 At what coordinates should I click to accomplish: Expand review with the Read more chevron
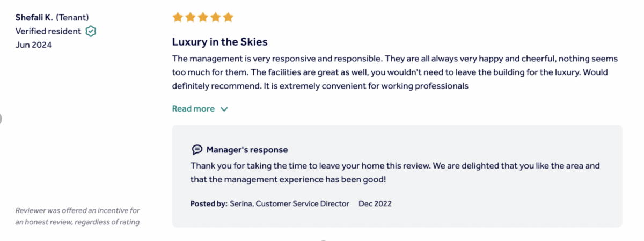pos(224,109)
